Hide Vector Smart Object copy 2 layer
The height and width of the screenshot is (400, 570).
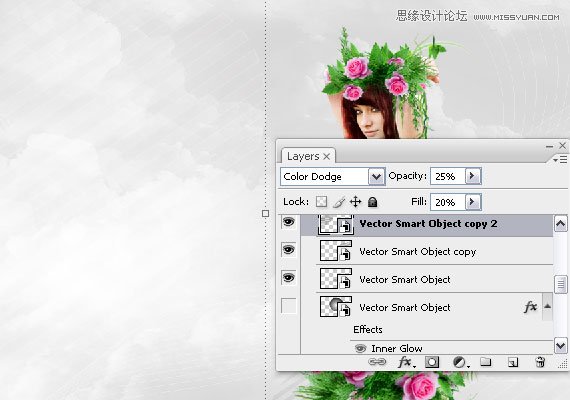coord(289,222)
